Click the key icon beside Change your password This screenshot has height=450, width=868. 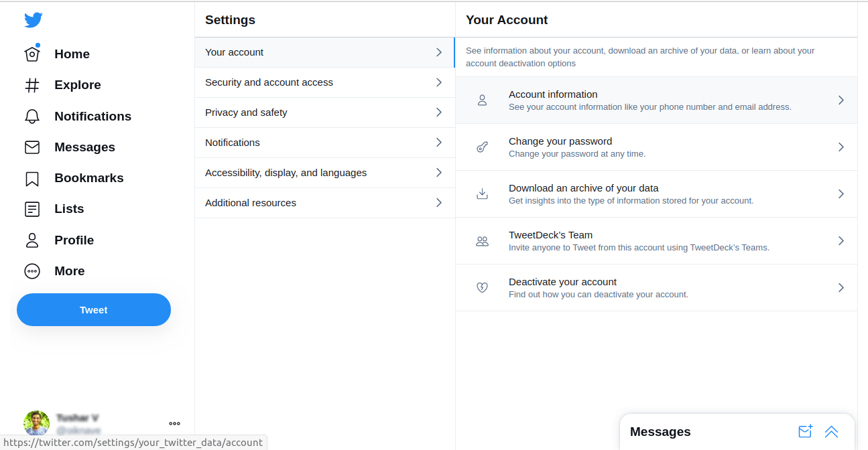(x=482, y=147)
